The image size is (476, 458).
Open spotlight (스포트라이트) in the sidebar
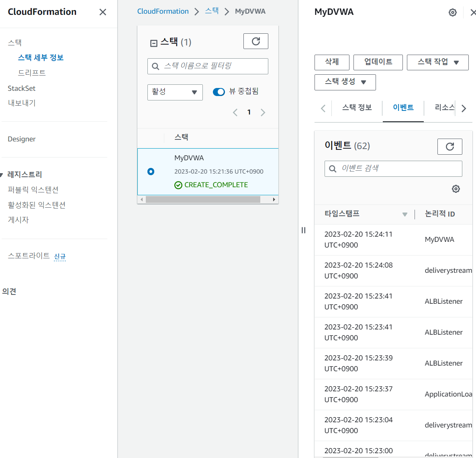29,256
